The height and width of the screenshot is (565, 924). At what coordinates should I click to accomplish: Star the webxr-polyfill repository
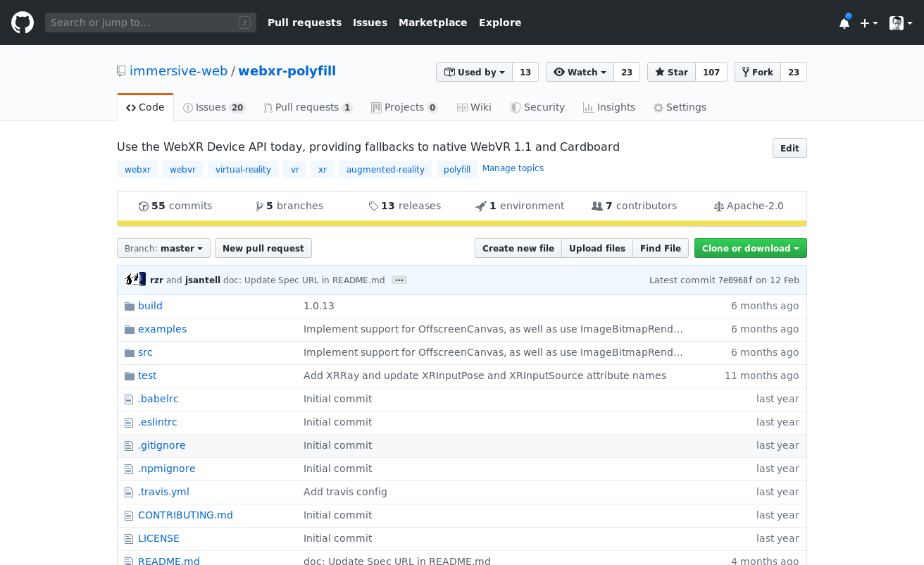pos(671,72)
